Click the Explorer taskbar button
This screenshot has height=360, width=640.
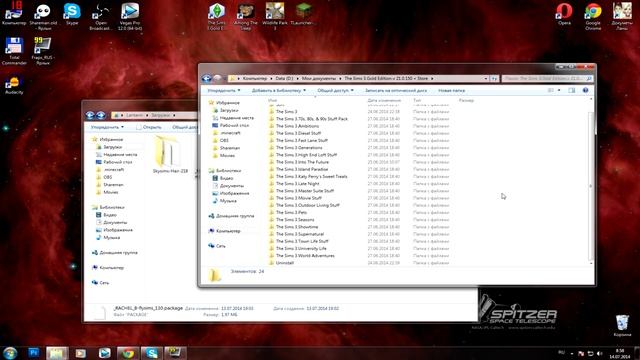click(x=57, y=353)
